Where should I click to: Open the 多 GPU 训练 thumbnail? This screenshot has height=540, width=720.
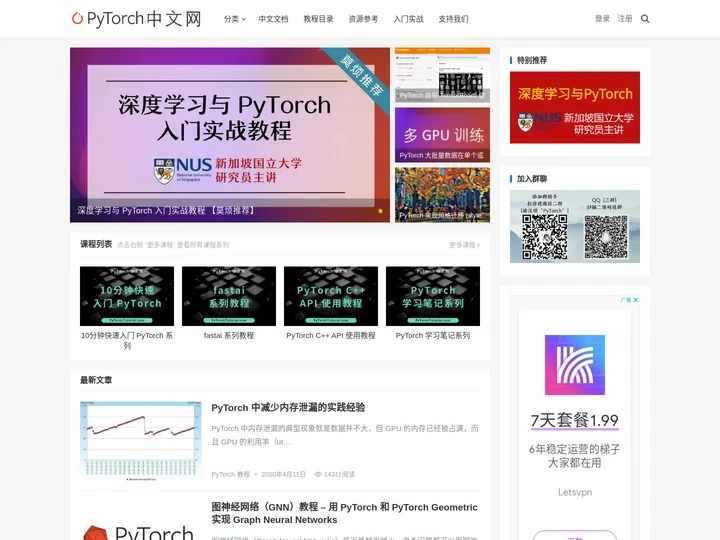[442, 135]
